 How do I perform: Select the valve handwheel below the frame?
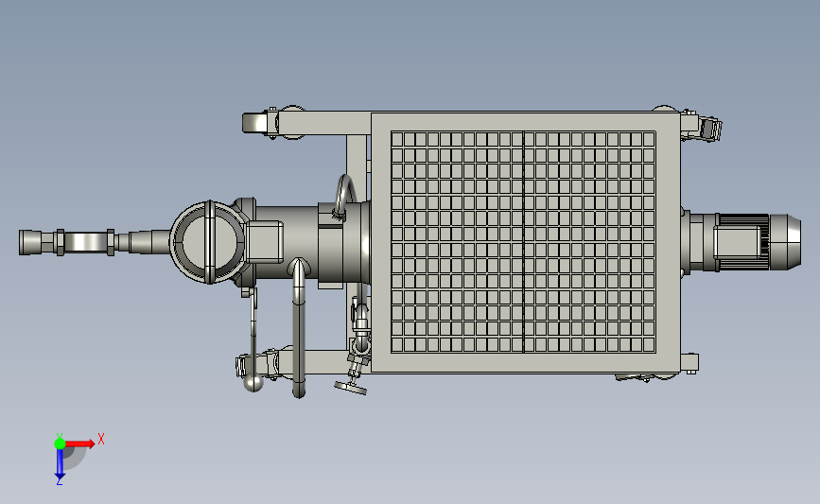350,388
